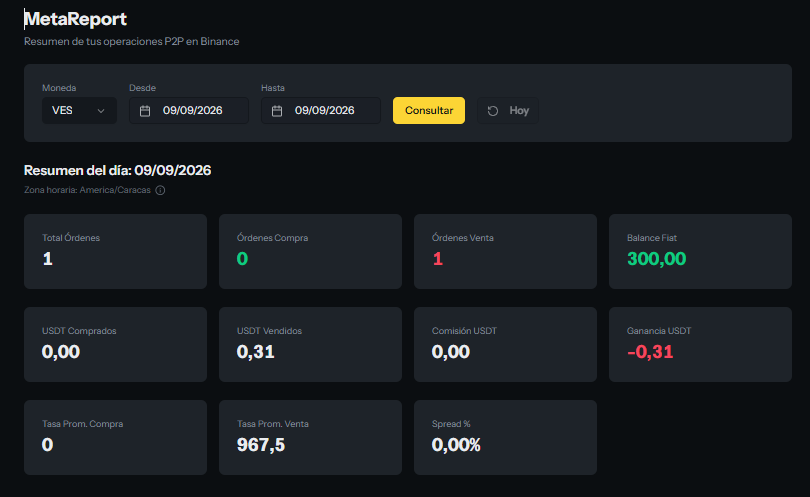
Task: Click the Tasa Prom. Compra value 0
Action: click(48, 445)
